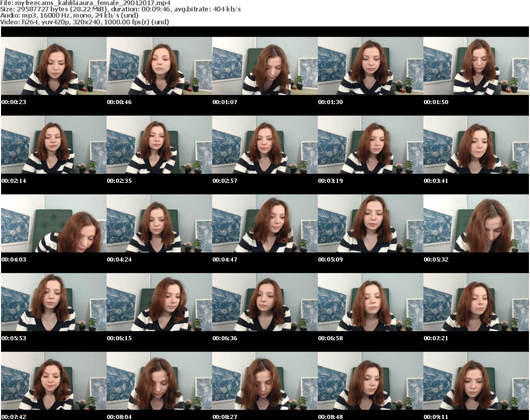Click the timestamp label 00:00:23
Screen dimensions: 530x420
click(x=14, y=102)
